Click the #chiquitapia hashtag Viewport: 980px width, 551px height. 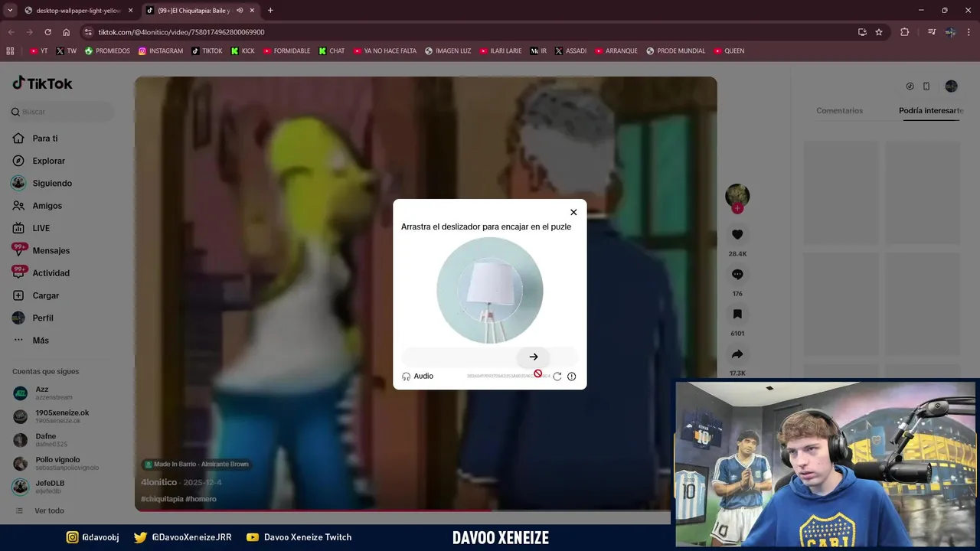pos(162,499)
